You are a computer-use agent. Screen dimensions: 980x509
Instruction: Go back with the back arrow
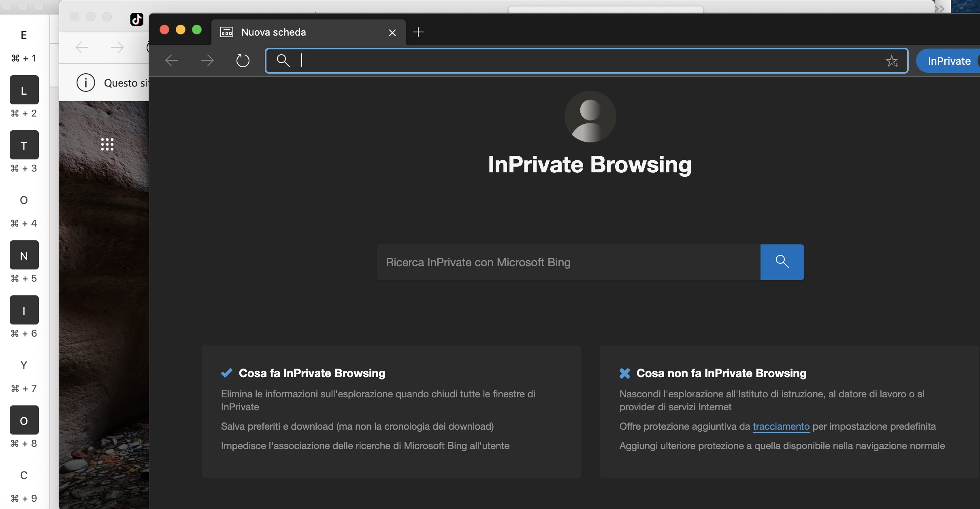click(172, 60)
